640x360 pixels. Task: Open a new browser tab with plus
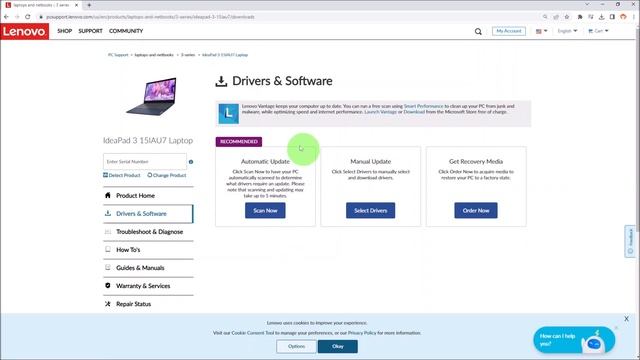[89, 5]
